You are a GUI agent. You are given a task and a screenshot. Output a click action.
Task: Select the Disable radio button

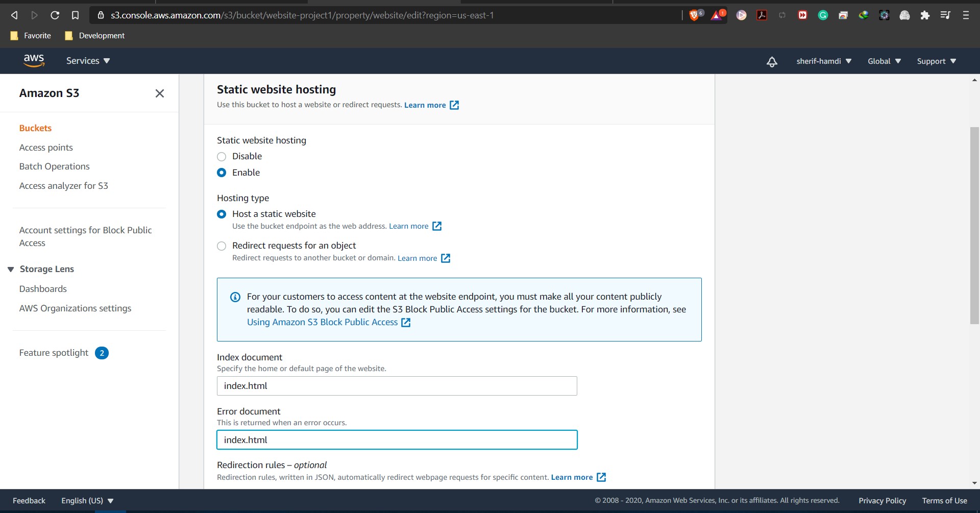222,156
